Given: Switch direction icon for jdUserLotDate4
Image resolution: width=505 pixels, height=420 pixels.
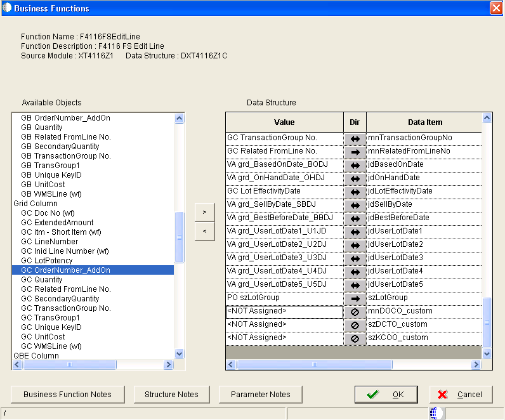Looking at the screenshot, I should (355, 272).
